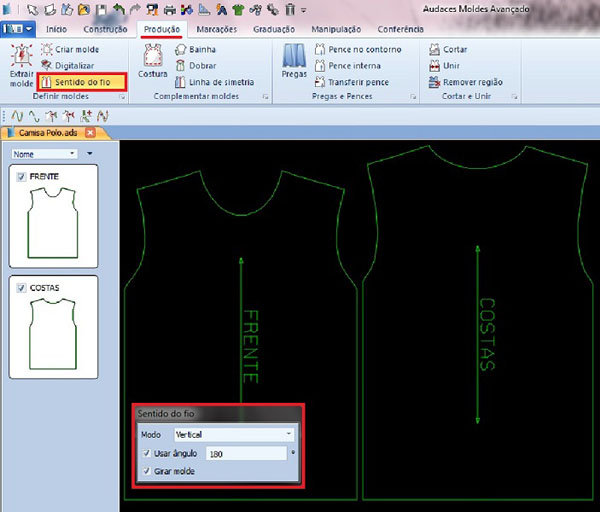
Task: Open the Marcações ribbon tab
Action: pos(216,29)
